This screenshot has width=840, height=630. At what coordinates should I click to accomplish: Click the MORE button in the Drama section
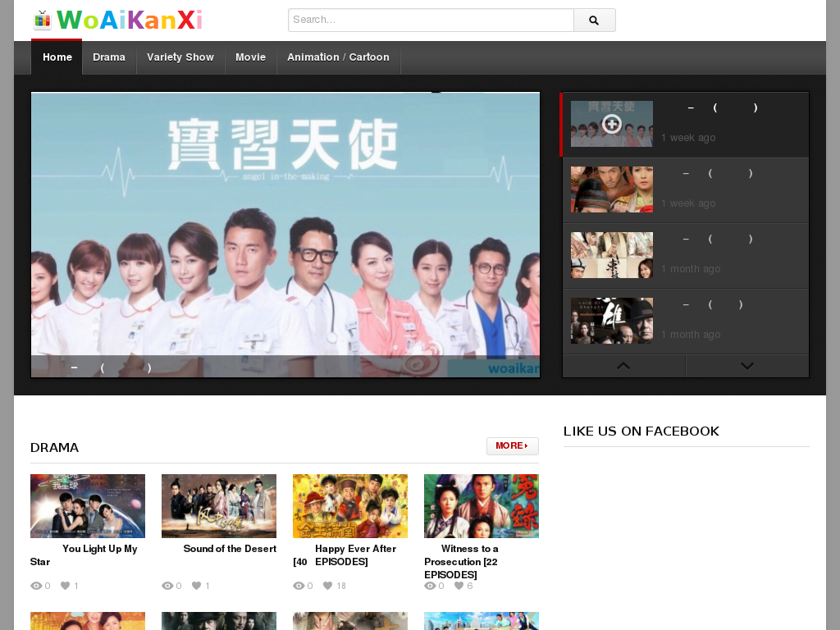pyautogui.click(x=512, y=445)
